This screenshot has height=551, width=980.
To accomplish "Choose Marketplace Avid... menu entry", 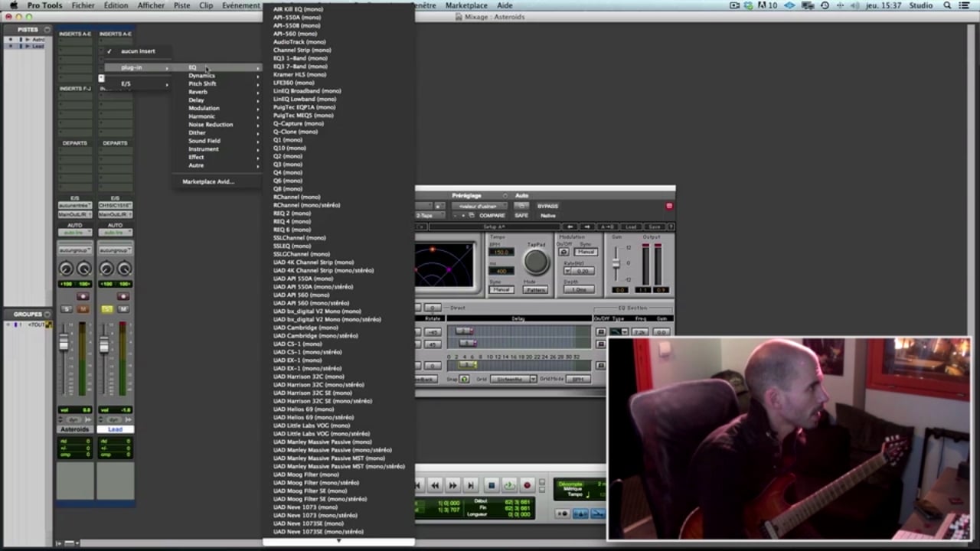I will click(x=208, y=181).
